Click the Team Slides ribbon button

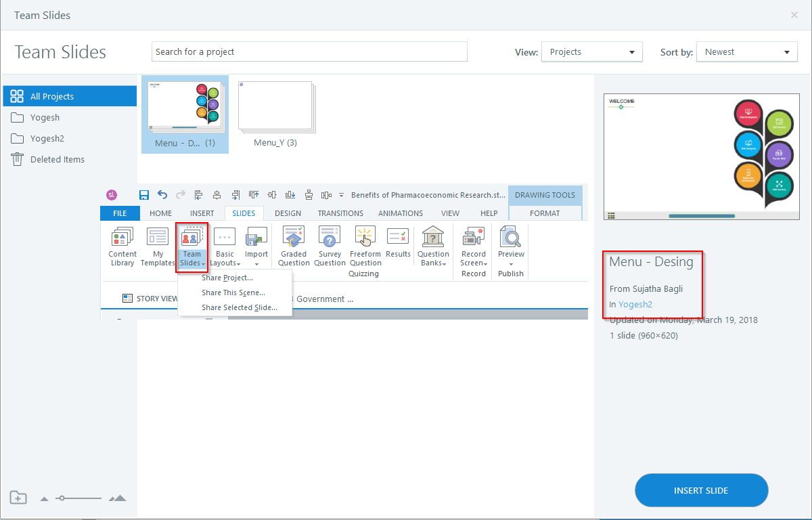point(191,246)
